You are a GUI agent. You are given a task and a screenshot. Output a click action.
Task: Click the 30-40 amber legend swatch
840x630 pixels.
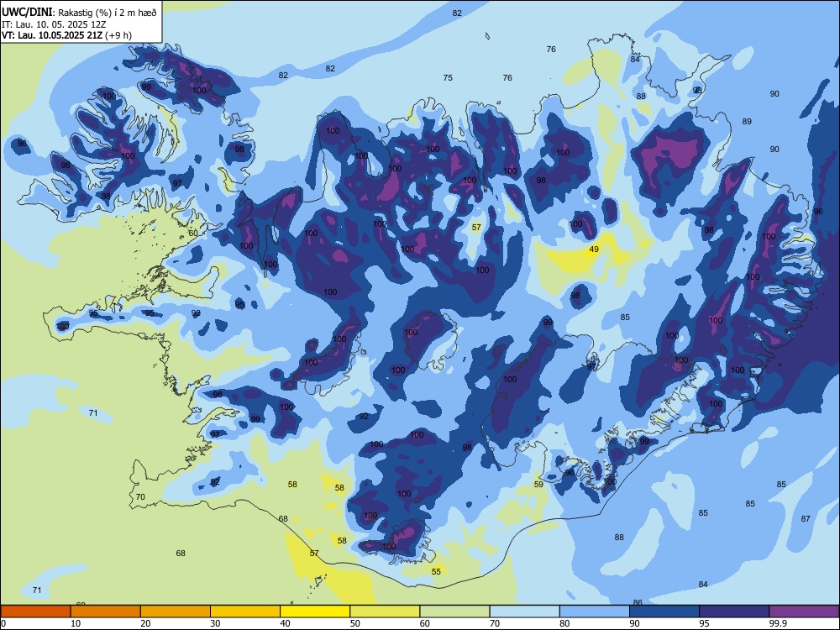pyautogui.click(x=245, y=612)
